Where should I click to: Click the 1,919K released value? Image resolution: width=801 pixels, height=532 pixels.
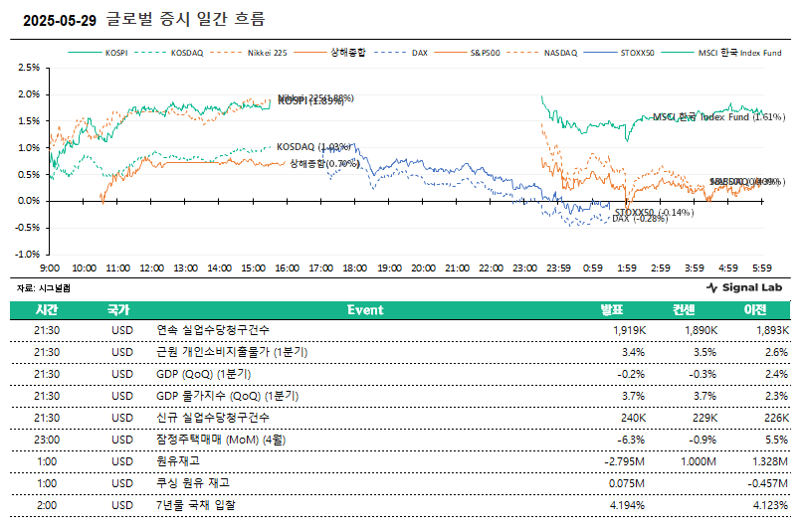pyautogui.click(x=629, y=330)
